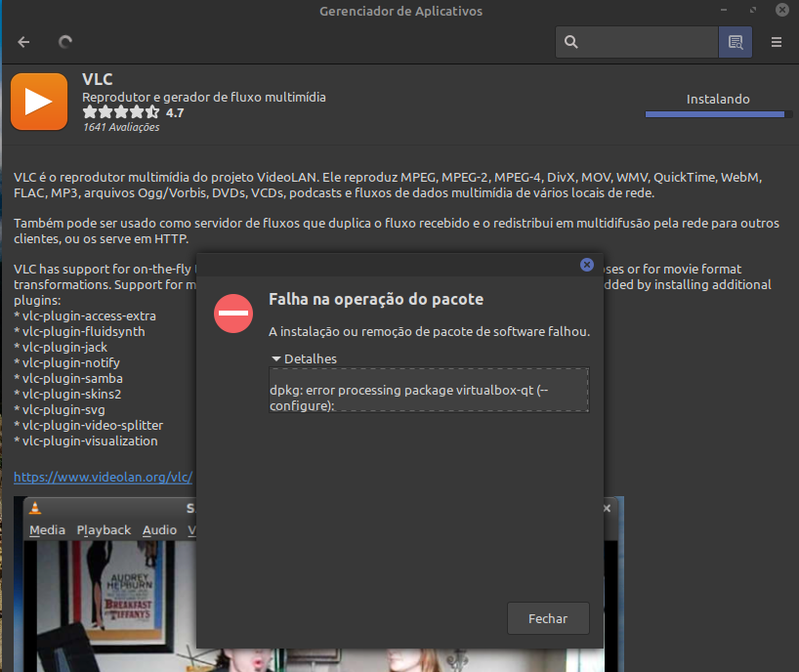Click the vlc-plugin-skins2 line
Viewport: 799px width, 672px height.
pos(67,395)
